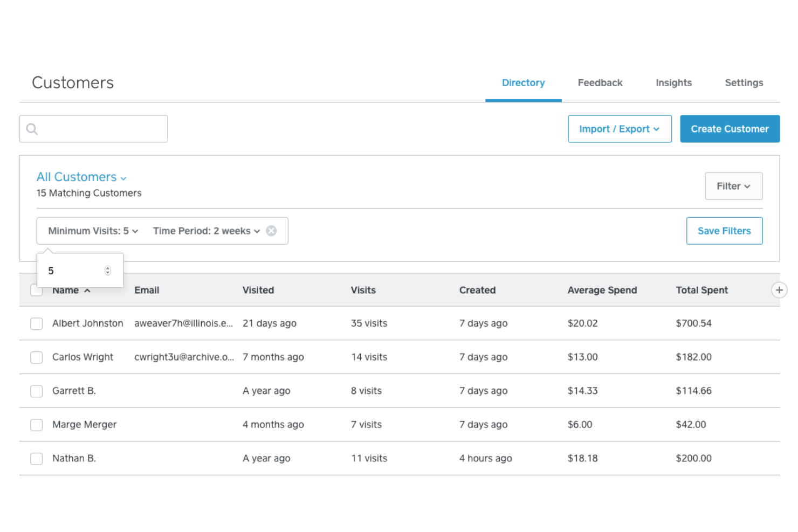Viewport: 798px width, 532px height.
Task: Click the plus icon to add a table column
Action: tap(779, 290)
